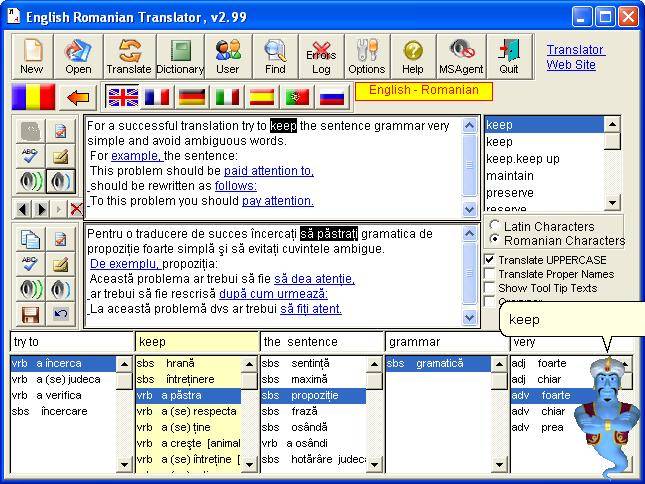This screenshot has width=645, height=484.
Task: Click the undo arrow icon in translation panel
Action: [61, 314]
